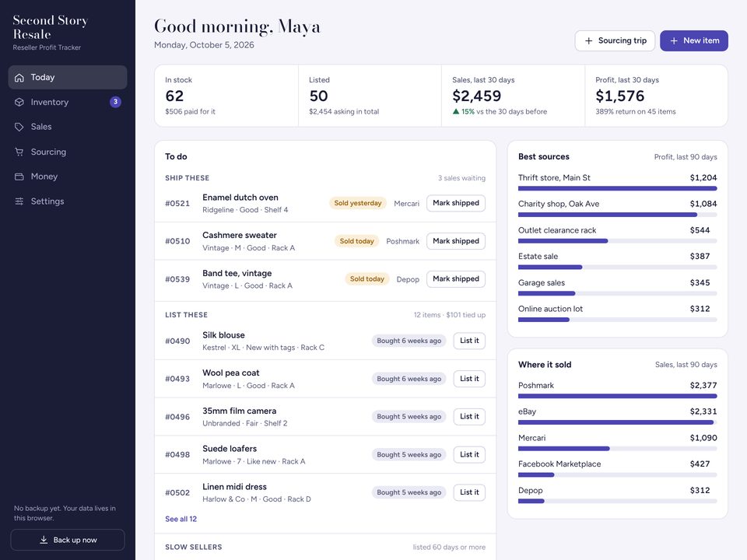Click the Thrift store, Main St profit bar
Viewport: 747px width, 560px height.
pos(617,188)
